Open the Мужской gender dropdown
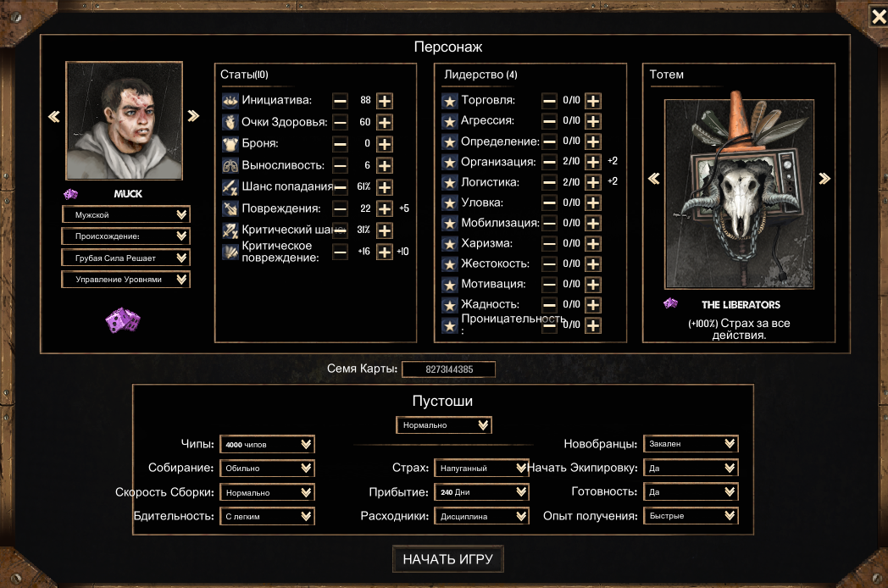Image resolution: width=888 pixels, height=588 pixels. [125, 214]
